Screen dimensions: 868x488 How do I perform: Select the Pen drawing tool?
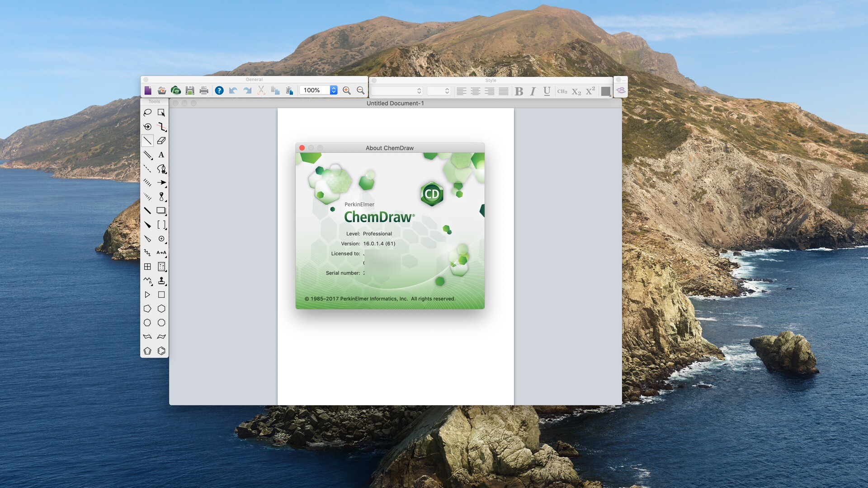[161, 169]
